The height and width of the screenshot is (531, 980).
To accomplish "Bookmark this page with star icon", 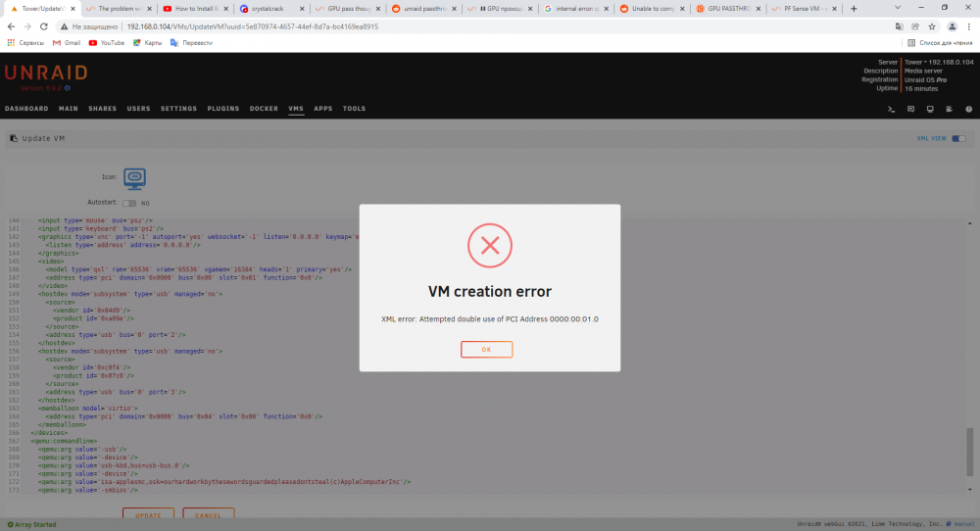I will coord(932,26).
